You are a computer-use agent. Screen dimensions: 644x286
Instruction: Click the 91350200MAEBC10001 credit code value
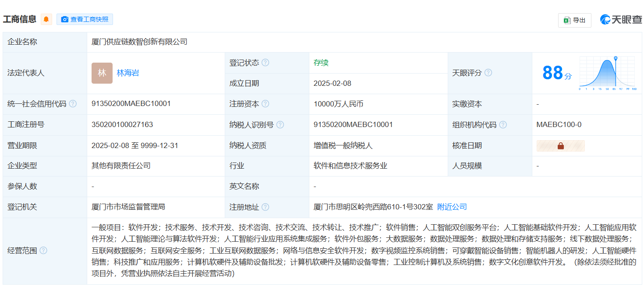[131, 104]
